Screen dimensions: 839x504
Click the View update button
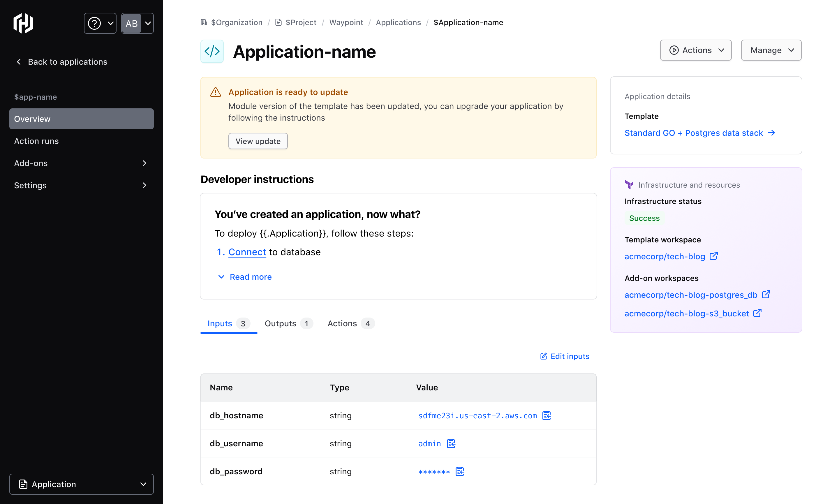tap(258, 141)
